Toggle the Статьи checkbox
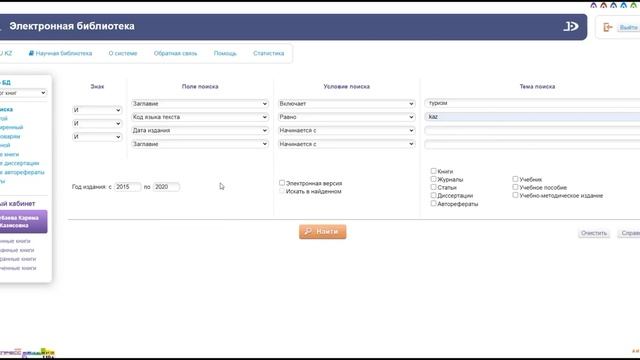Screen dimensions: 640x360 433,187
